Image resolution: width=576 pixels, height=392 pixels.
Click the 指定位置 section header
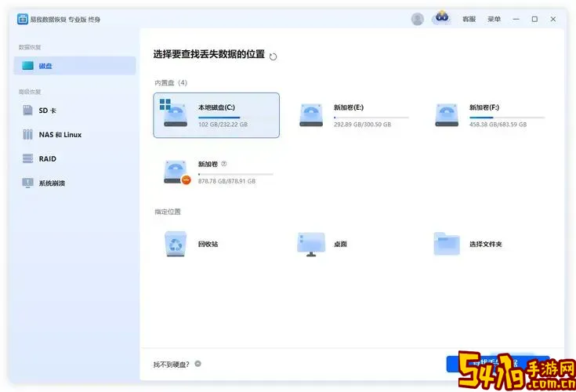[x=168, y=212]
